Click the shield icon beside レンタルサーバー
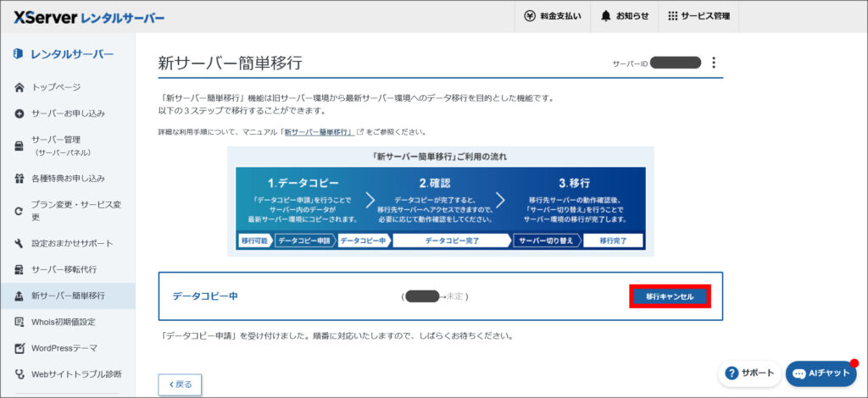Screen dimensions: 868x398 19,53
